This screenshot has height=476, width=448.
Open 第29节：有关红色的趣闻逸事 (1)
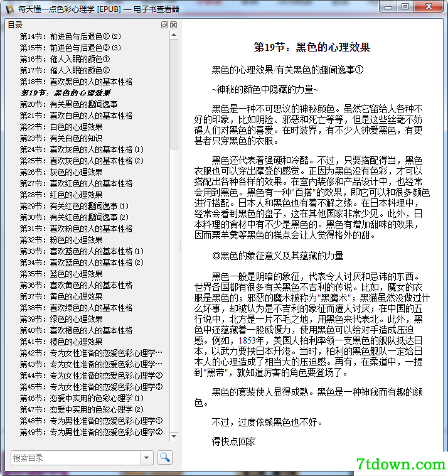pyautogui.click(x=74, y=206)
